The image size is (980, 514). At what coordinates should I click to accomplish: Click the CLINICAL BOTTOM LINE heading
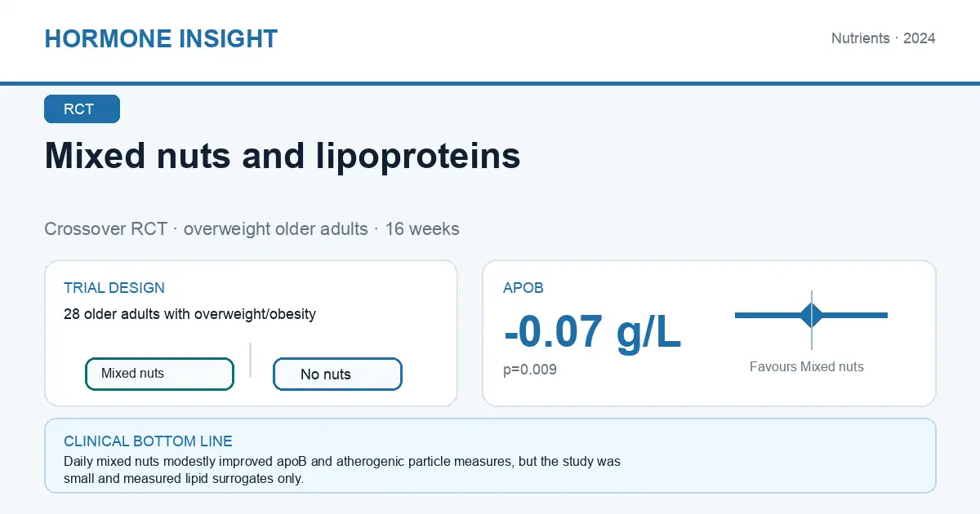(148, 441)
